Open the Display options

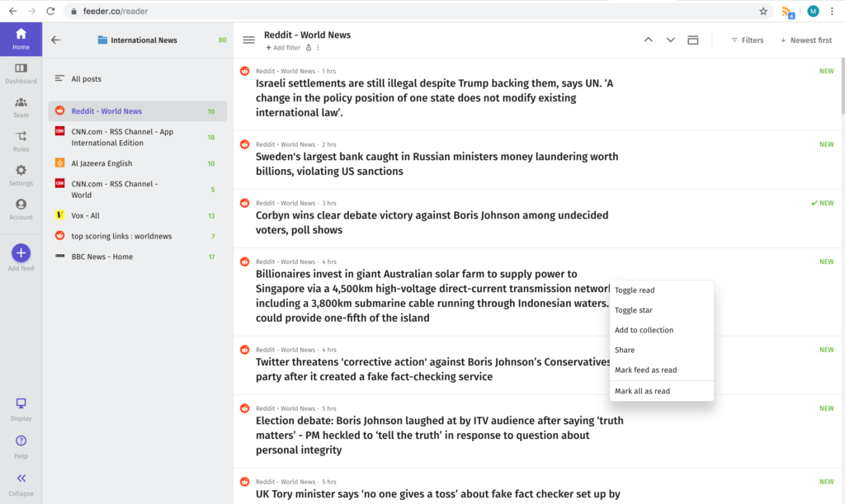click(21, 409)
